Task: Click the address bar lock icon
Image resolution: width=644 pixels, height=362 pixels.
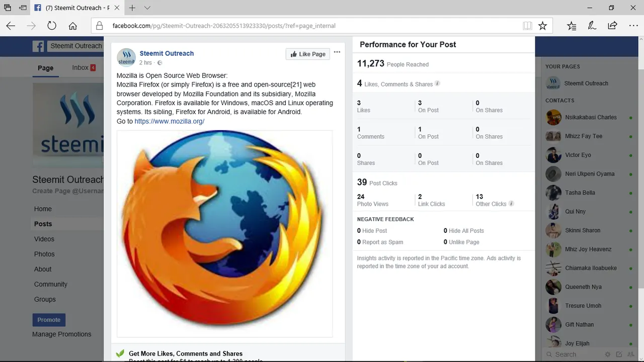Action: (x=100, y=26)
